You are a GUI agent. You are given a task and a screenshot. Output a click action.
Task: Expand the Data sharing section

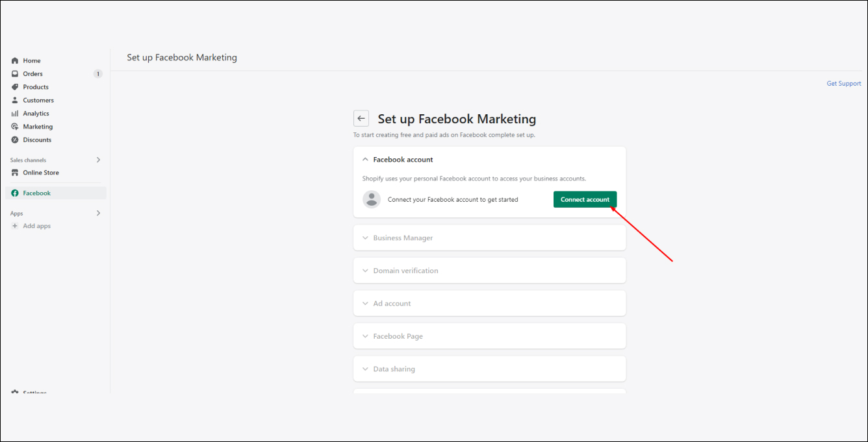click(x=489, y=369)
